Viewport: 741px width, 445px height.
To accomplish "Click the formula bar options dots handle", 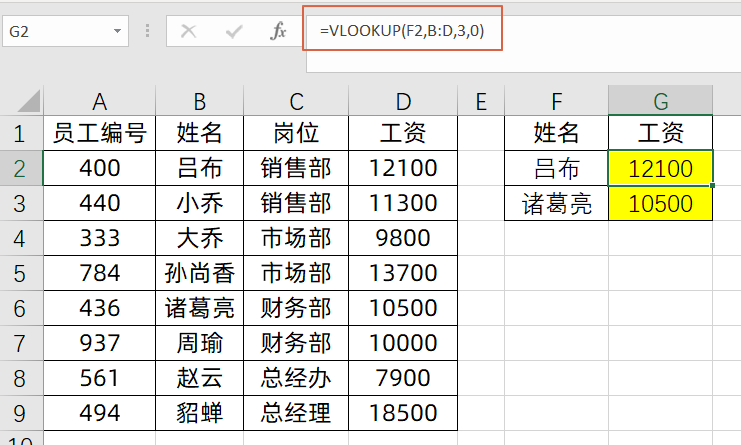I will 147,31.
